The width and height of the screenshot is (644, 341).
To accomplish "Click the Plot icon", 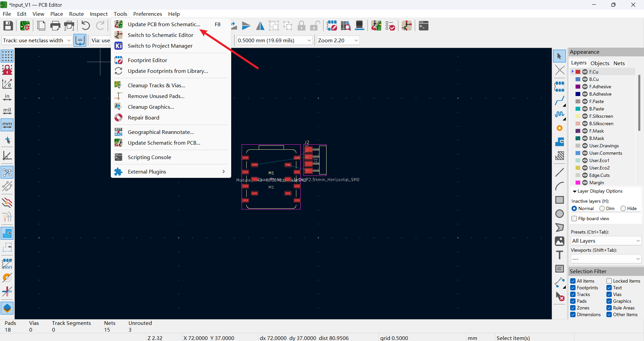I will 69,26.
